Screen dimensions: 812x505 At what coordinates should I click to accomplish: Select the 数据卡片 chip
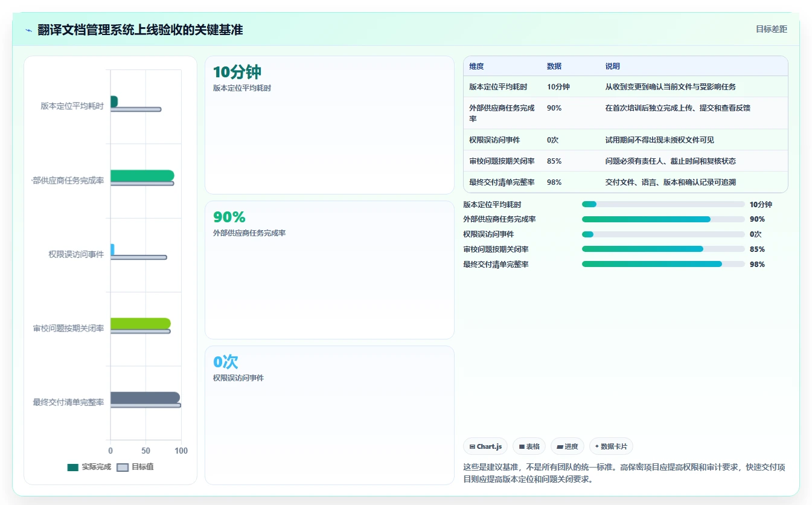[x=611, y=446]
